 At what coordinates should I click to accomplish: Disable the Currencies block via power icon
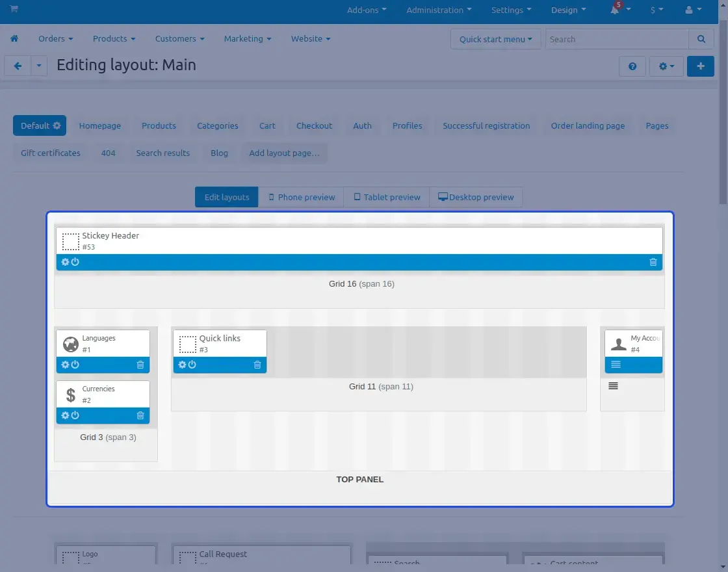[x=75, y=415]
